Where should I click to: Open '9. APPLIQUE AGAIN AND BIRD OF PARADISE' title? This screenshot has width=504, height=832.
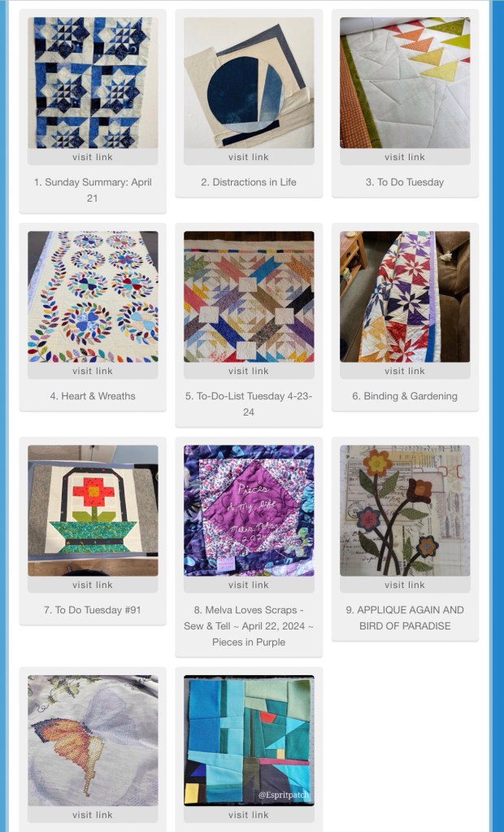405,617
